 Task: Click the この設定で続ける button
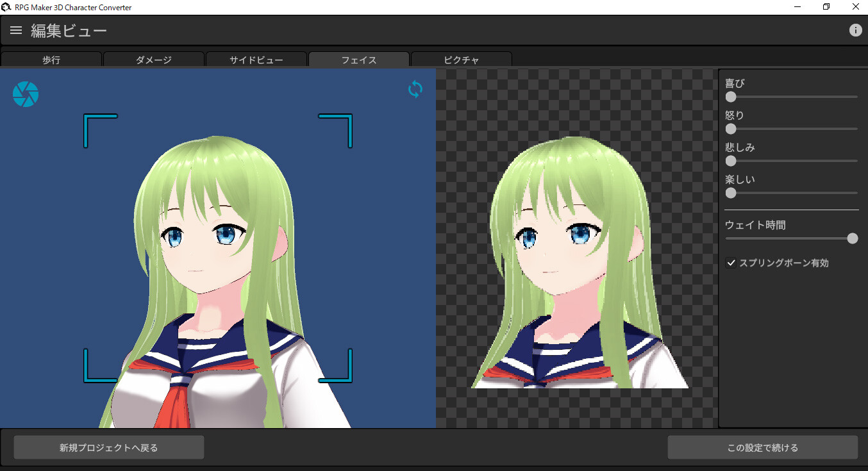[762, 447]
